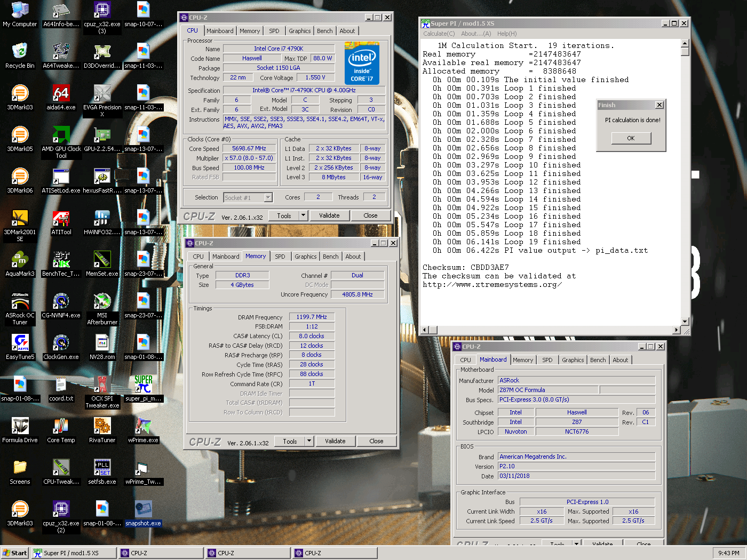The height and width of the screenshot is (560, 747).
Task: Launch the wPrime.exe icon
Action: pos(143,431)
